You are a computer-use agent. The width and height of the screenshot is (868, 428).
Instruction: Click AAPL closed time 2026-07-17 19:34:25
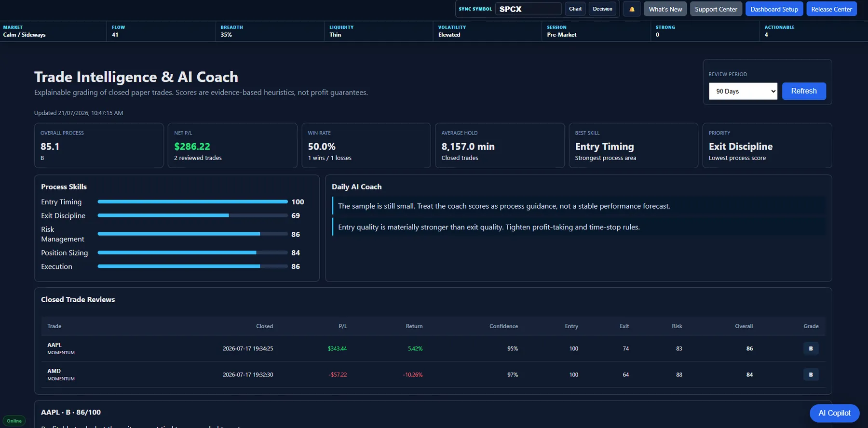coord(248,348)
